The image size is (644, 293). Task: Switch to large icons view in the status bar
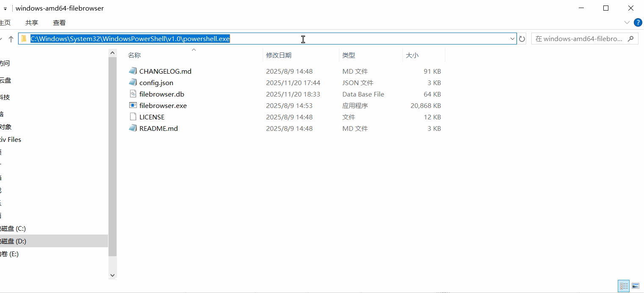pos(635,286)
